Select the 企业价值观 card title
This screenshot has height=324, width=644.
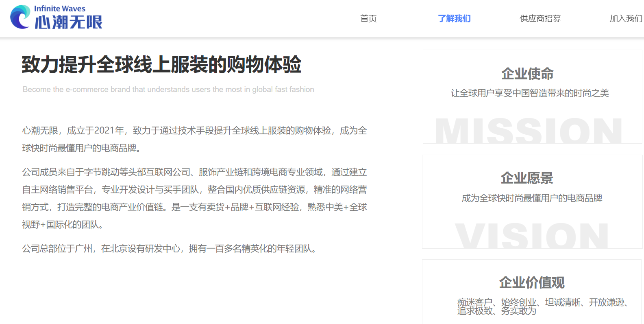pyautogui.click(x=532, y=282)
